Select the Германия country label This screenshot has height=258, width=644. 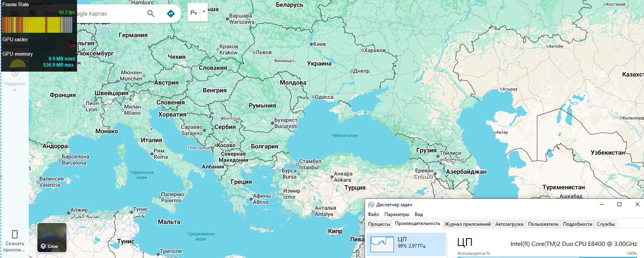click(133, 35)
